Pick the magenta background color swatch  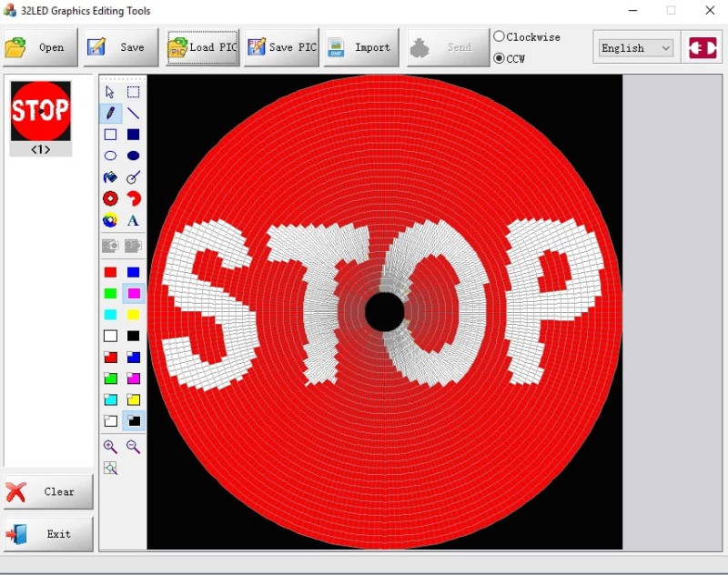coord(133,378)
